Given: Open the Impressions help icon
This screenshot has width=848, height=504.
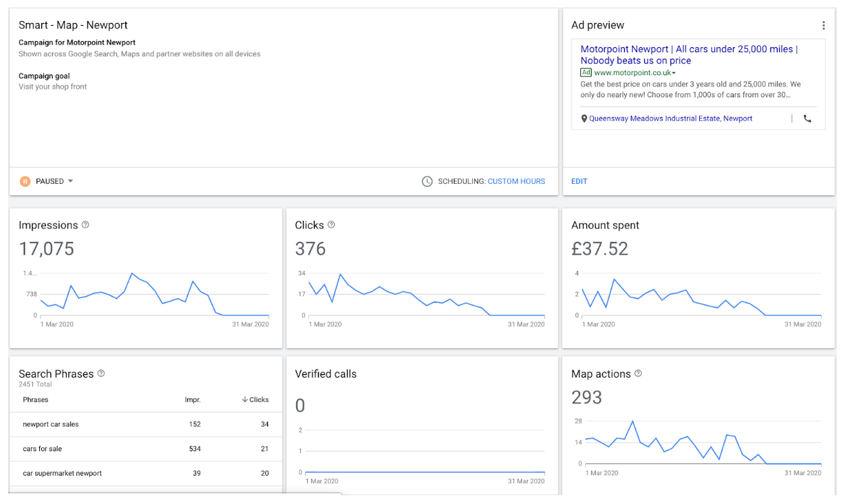Looking at the screenshot, I should [x=85, y=225].
